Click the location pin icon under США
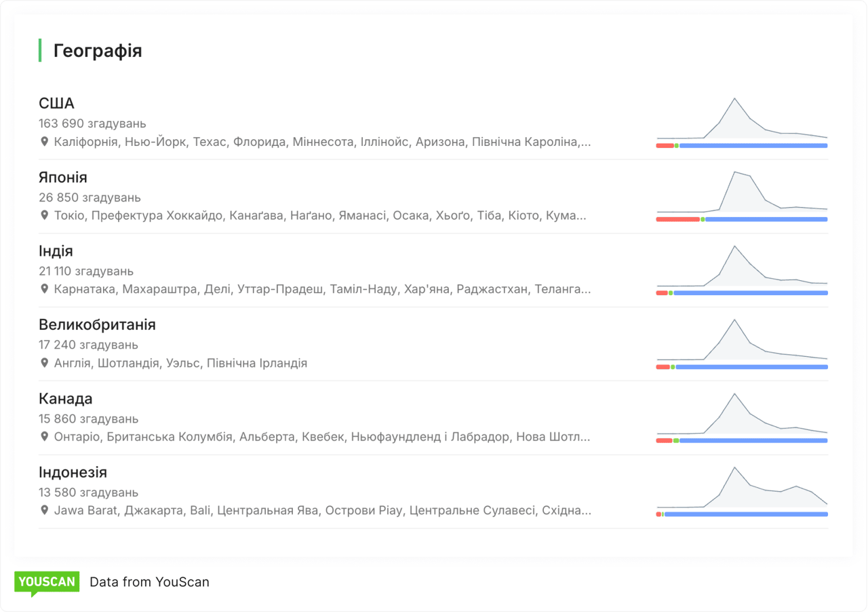The image size is (868, 612). tap(45, 142)
